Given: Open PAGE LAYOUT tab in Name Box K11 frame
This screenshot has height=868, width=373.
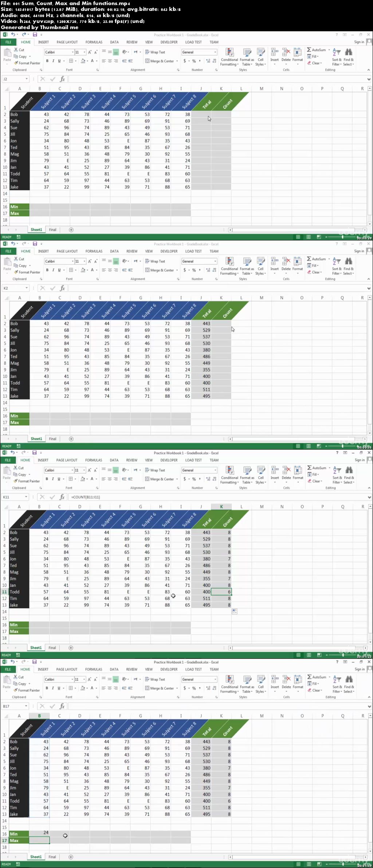Looking at the screenshot, I should click(67, 460).
